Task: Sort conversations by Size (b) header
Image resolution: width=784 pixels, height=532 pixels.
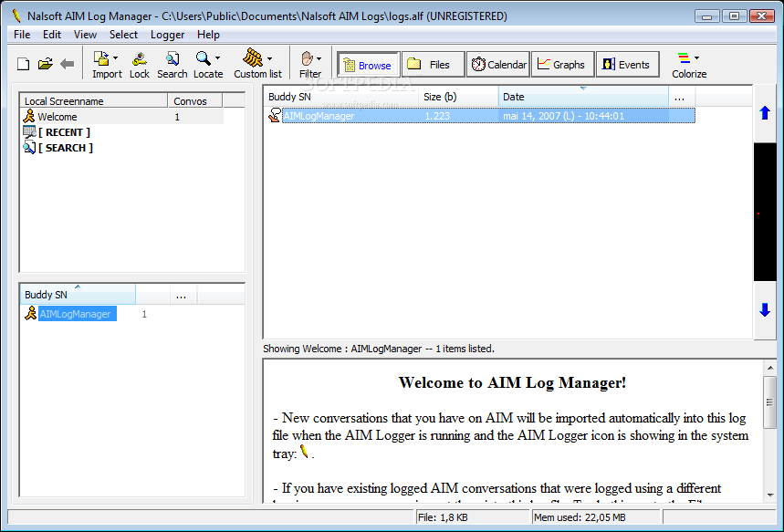Action: click(458, 97)
